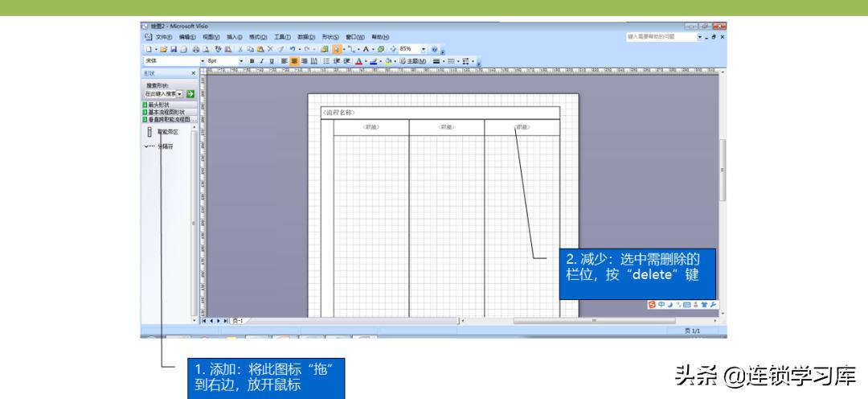Open the 格式(O) menu
Screen dimensions: 868x399
(x=258, y=37)
